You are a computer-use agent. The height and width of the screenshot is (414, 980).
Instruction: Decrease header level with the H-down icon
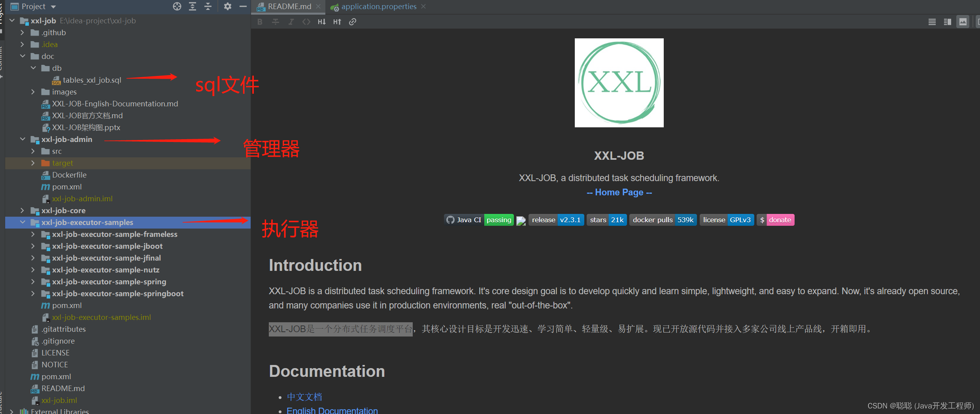[x=321, y=21]
